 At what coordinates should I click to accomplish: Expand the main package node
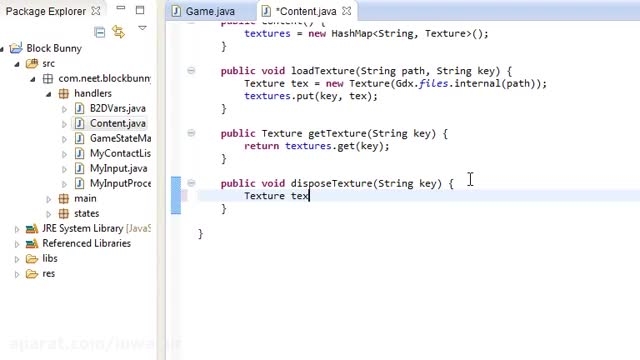(49, 199)
